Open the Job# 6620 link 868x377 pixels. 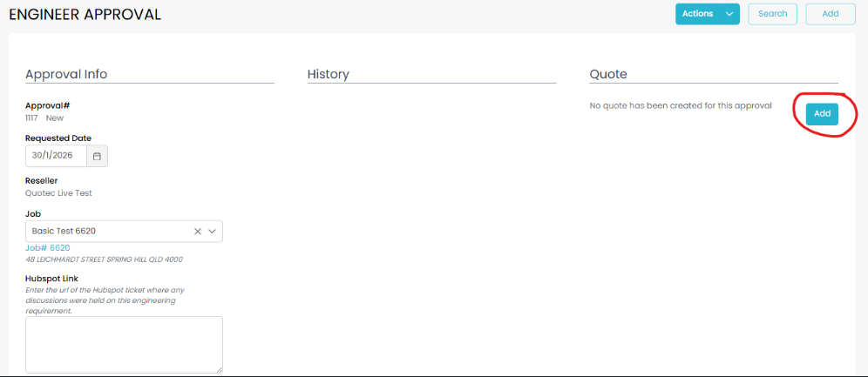pos(47,248)
